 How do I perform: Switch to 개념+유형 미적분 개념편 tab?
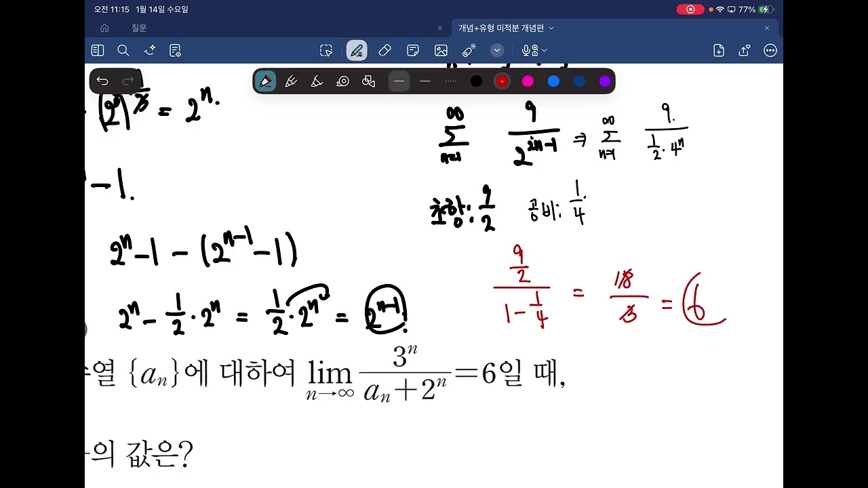(x=501, y=28)
